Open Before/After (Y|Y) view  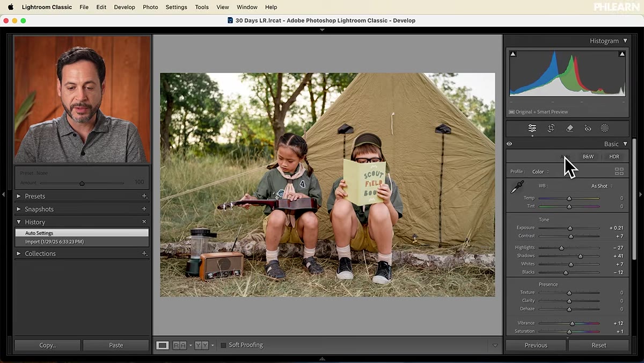(202, 345)
